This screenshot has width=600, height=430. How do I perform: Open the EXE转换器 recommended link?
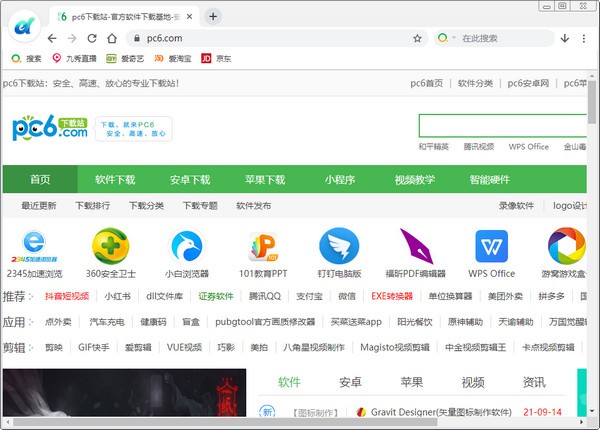pos(392,296)
